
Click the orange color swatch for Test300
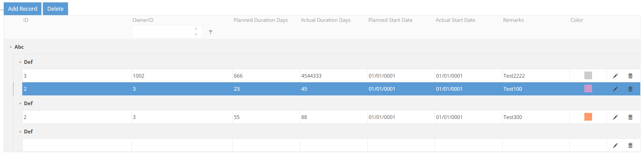click(588, 117)
